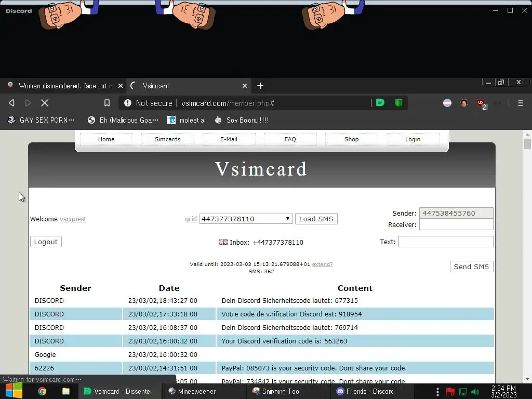Open the Windows Start button
532x399 pixels.
click(14, 391)
